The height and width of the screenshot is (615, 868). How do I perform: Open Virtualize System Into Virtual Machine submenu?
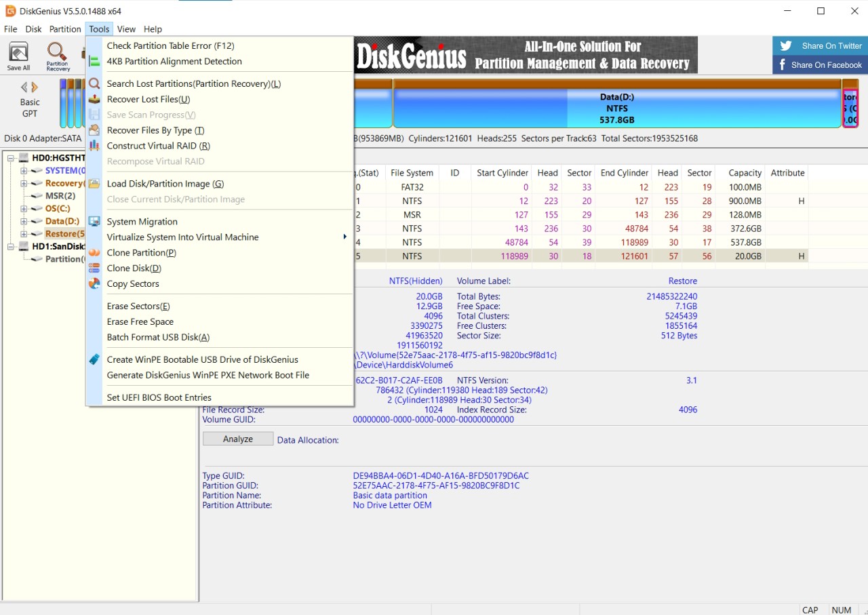(220, 237)
